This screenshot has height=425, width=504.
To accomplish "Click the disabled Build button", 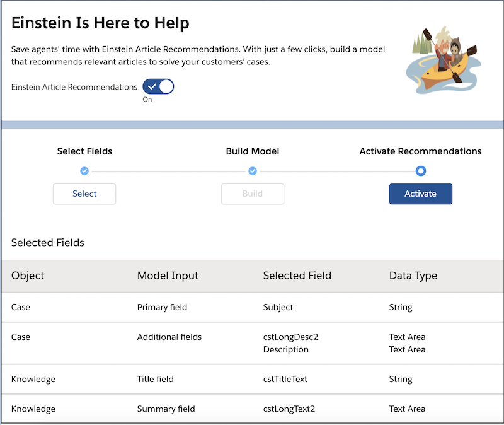I will (253, 194).
